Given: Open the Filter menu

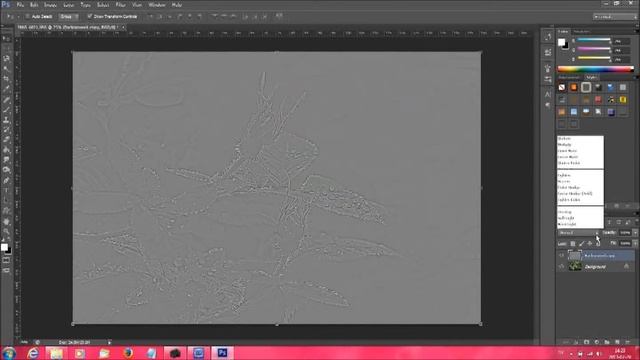Looking at the screenshot, I should [x=120, y=5].
